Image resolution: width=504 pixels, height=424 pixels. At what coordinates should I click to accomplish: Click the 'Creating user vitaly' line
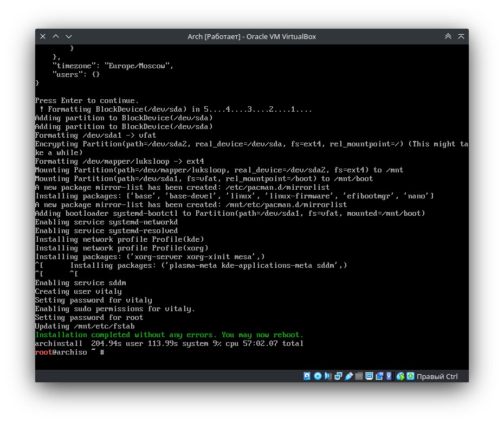[x=79, y=292]
